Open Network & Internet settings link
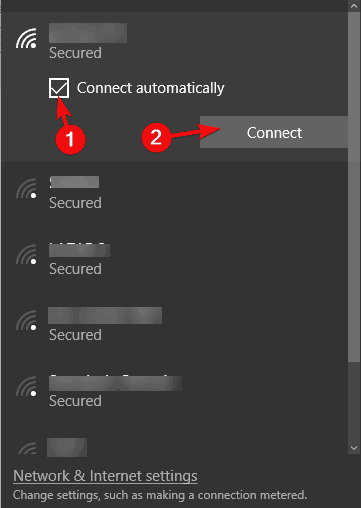Screen dimensions: 361x508 point(105,476)
